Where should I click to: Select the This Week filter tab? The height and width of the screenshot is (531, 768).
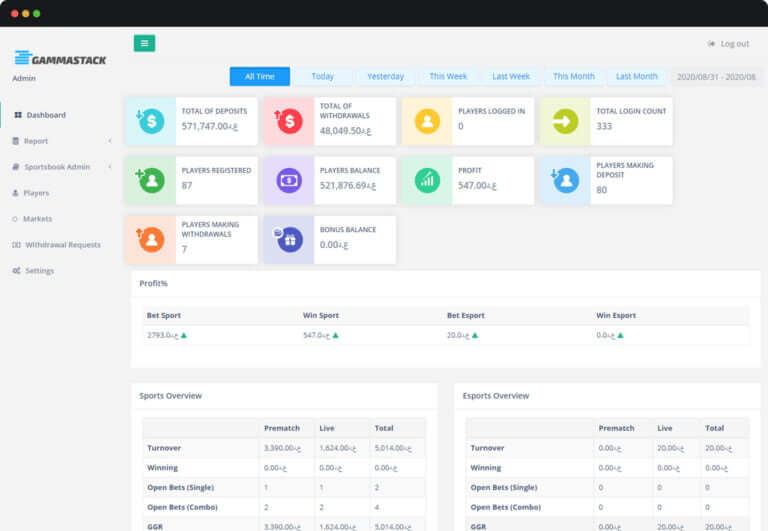(448, 76)
